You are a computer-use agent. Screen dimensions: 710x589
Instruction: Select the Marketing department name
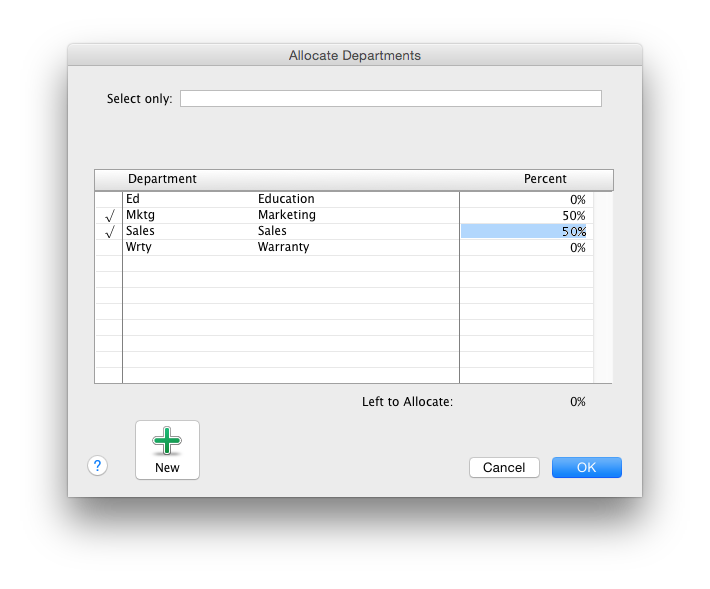pos(286,215)
